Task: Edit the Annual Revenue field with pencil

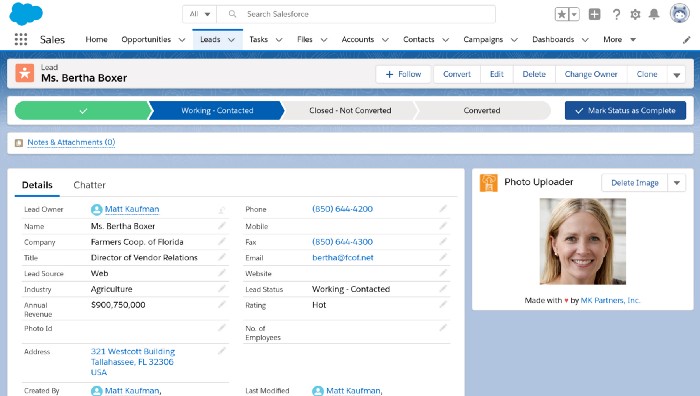Action: [x=221, y=304]
